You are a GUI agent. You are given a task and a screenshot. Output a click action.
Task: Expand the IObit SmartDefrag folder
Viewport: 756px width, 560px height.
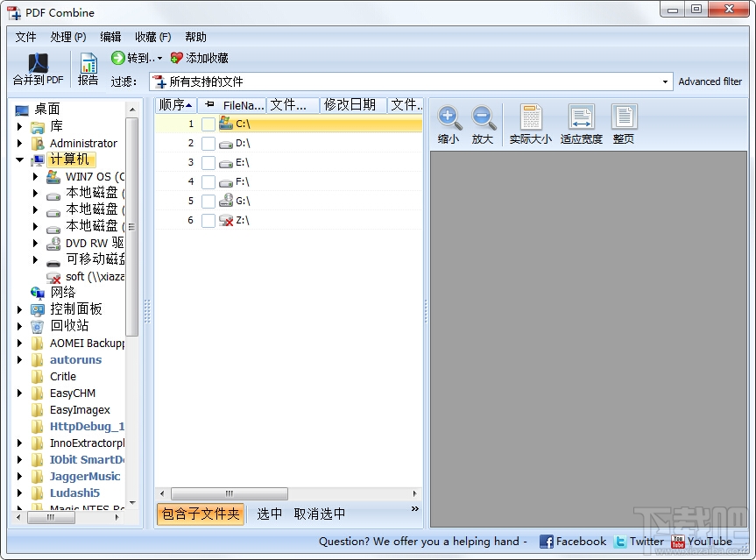pyautogui.click(x=19, y=460)
